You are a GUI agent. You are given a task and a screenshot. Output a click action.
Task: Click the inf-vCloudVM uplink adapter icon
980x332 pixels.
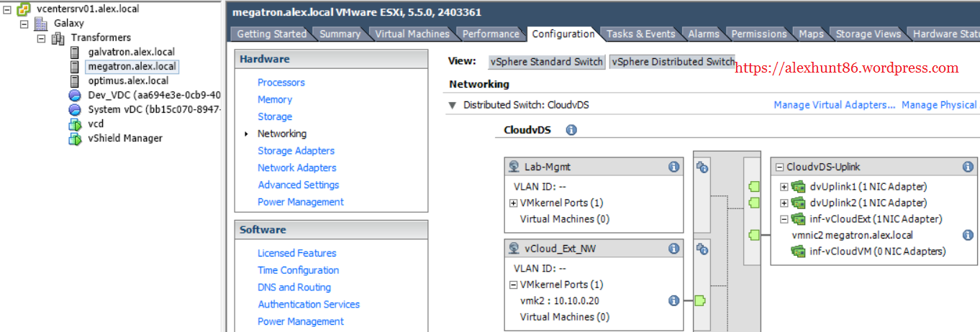pos(798,252)
